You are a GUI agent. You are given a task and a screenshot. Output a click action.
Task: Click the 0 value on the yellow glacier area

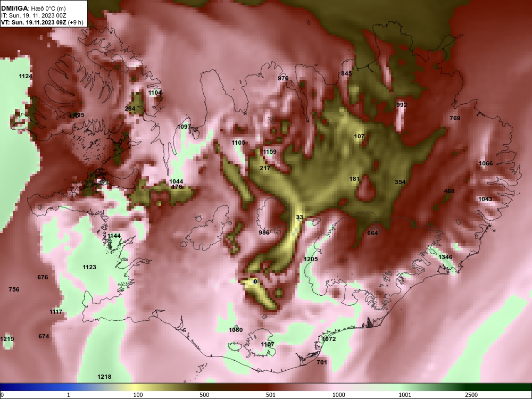point(255,281)
